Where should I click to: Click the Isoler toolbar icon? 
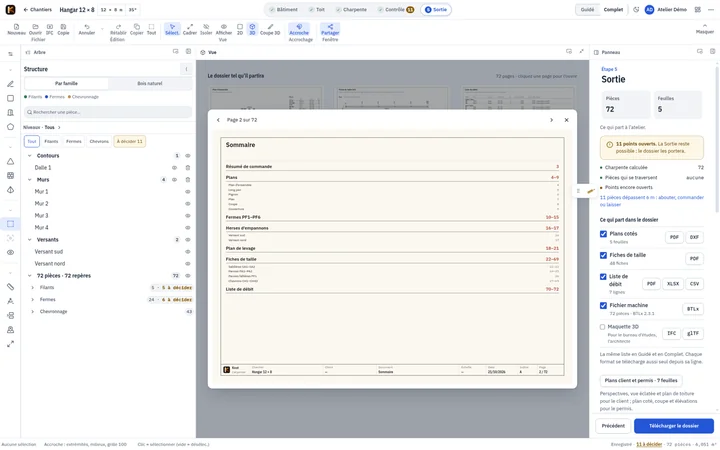pyautogui.click(x=206, y=29)
